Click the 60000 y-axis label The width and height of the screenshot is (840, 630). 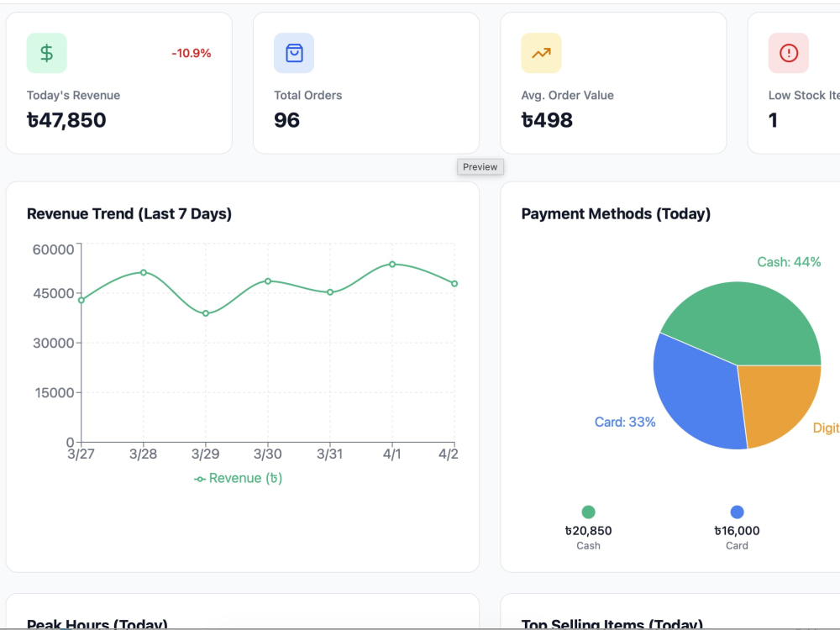tap(53, 249)
